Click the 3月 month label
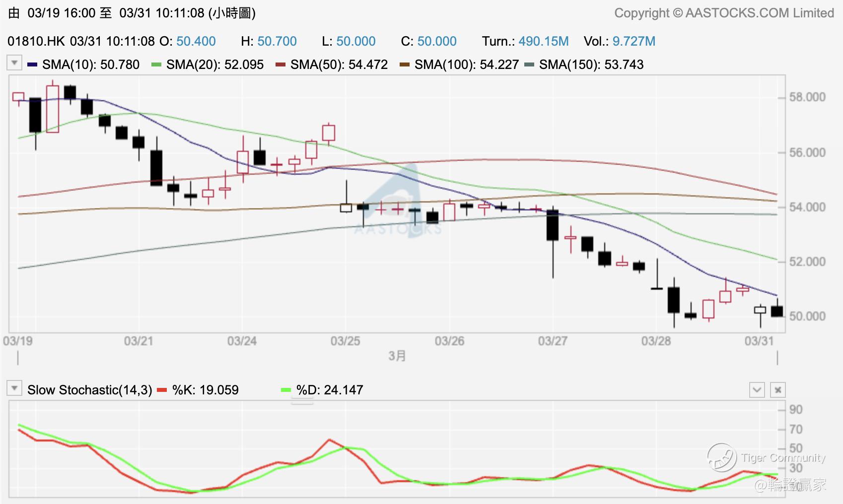The height and width of the screenshot is (504, 843). click(397, 356)
